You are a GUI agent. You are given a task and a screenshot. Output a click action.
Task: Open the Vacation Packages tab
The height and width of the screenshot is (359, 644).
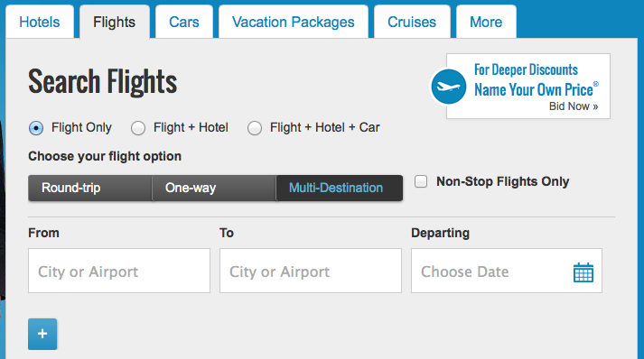pyautogui.click(x=294, y=22)
